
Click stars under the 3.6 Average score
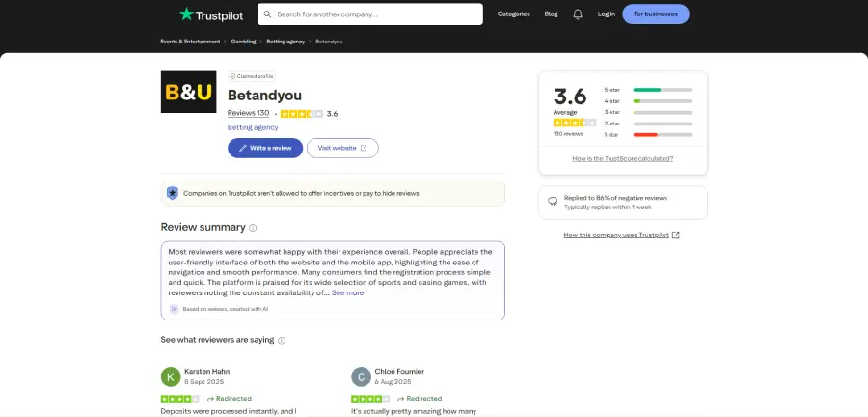[x=575, y=123]
